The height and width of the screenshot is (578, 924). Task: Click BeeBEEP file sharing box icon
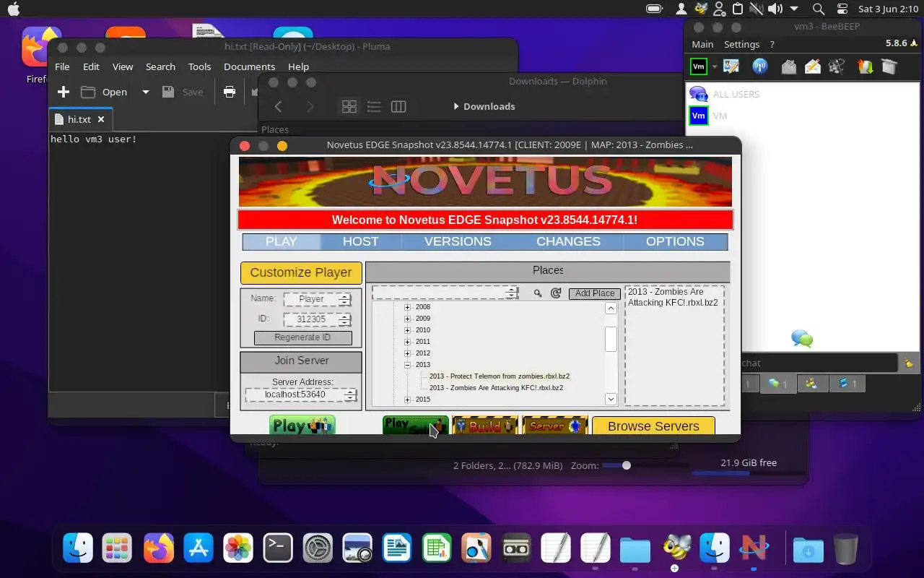coord(788,67)
